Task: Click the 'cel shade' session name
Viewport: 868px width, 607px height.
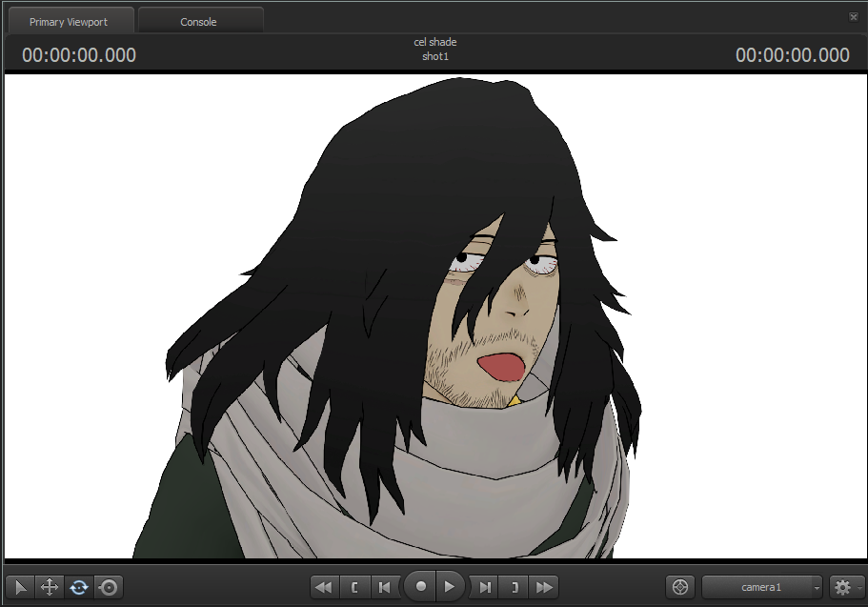Action: [x=435, y=42]
